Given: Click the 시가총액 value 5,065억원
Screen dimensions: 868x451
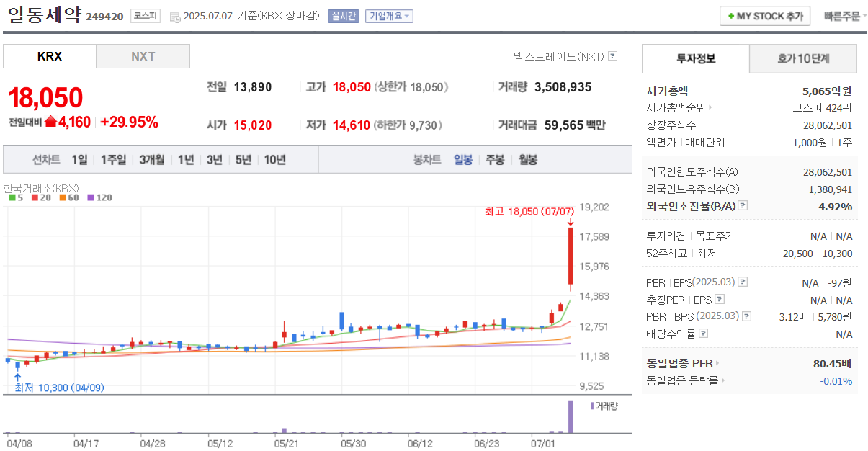Looking at the screenshot, I should tap(827, 91).
